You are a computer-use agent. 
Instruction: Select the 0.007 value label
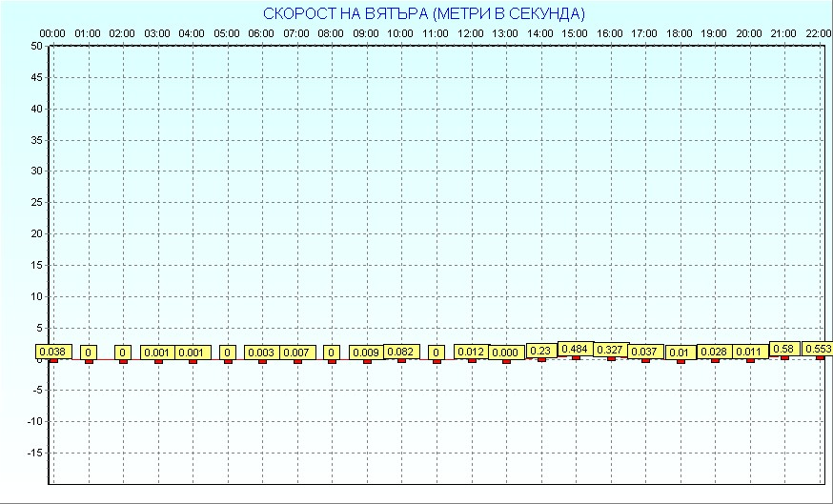coord(296,353)
